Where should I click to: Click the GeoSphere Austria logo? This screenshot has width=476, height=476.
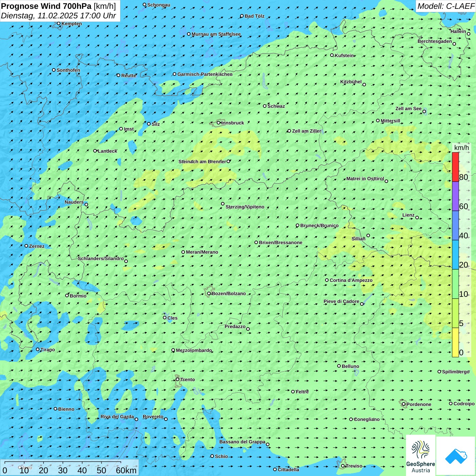tap(421, 456)
